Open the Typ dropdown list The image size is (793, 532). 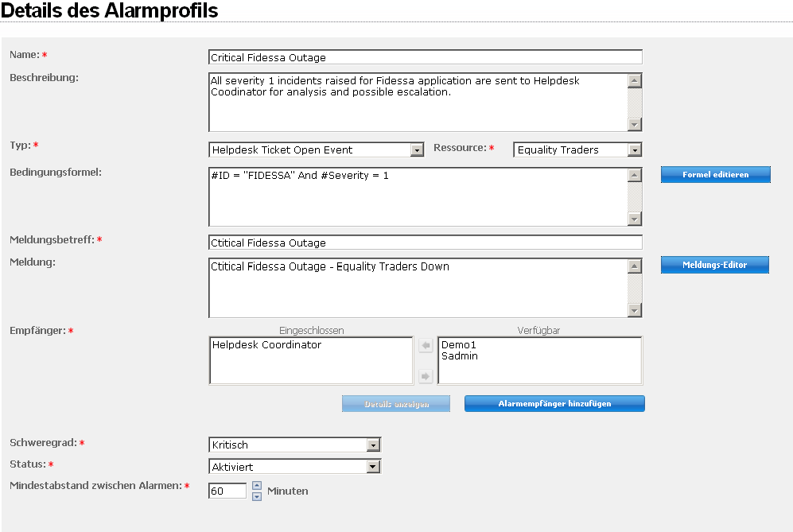click(417, 150)
